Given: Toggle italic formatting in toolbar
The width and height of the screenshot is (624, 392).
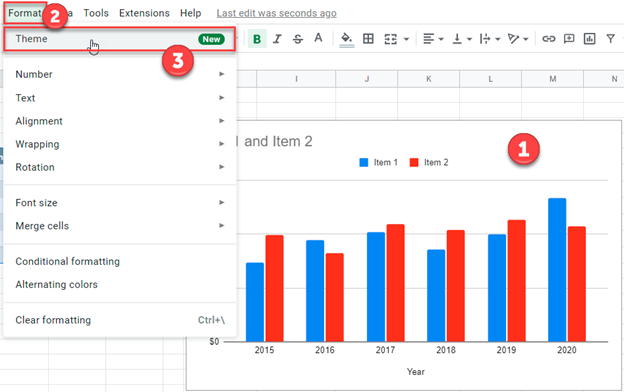Looking at the screenshot, I should pyautogui.click(x=277, y=39).
